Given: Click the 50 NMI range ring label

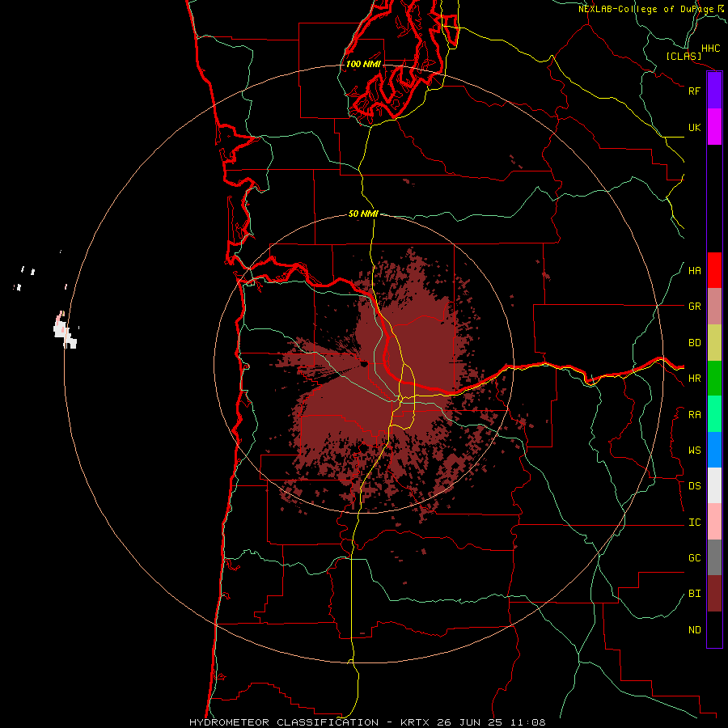Looking at the screenshot, I should (x=363, y=214).
